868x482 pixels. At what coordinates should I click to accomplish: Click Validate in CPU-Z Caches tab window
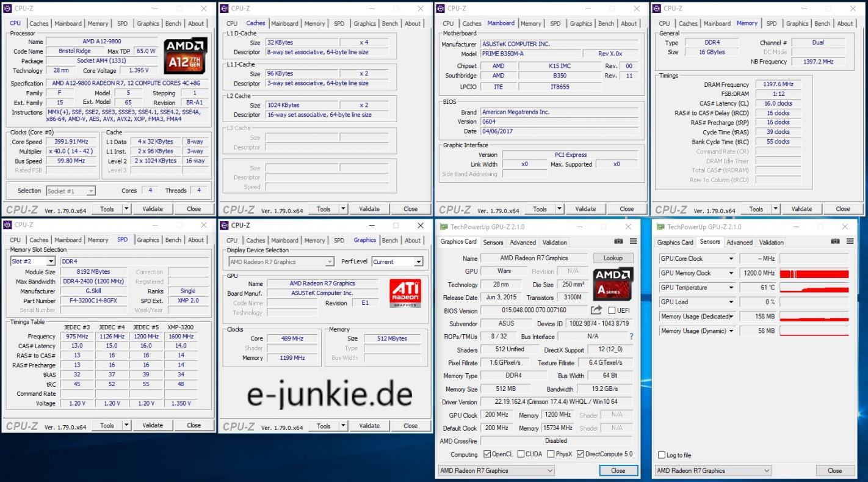pyautogui.click(x=369, y=209)
